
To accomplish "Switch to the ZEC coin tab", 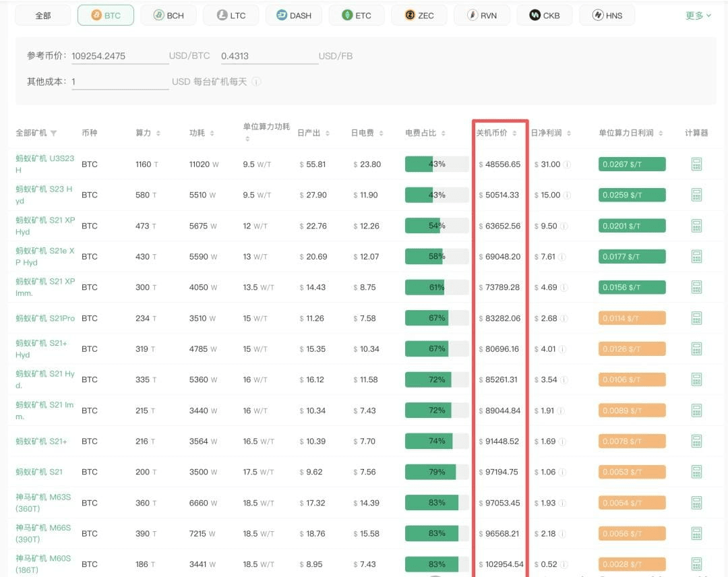I will pyautogui.click(x=419, y=15).
